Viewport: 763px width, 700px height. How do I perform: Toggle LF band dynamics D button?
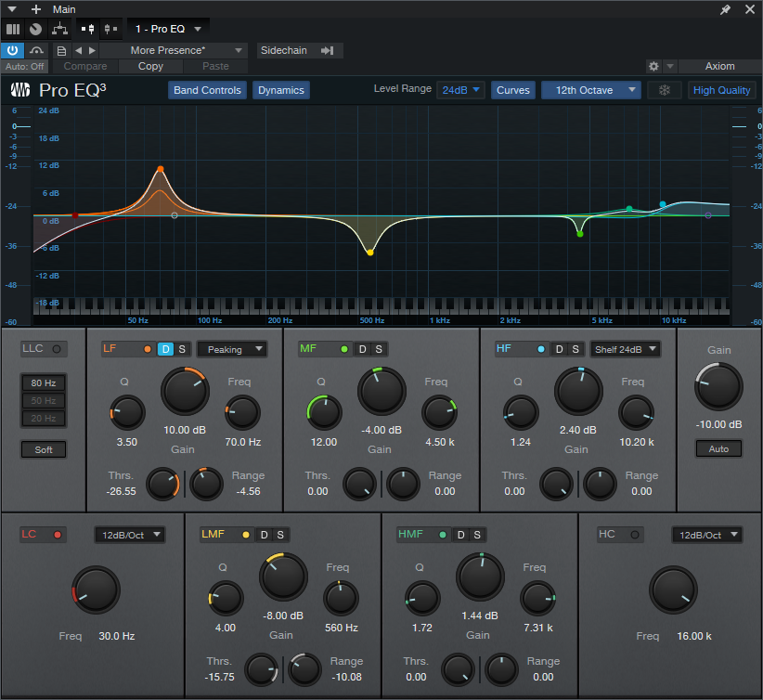pyautogui.click(x=165, y=349)
